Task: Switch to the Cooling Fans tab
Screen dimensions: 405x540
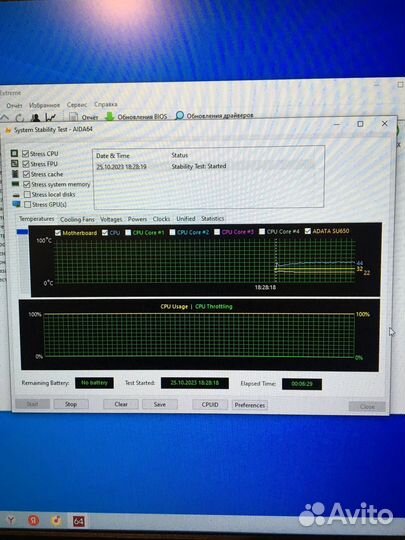Action: pyautogui.click(x=77, y=219)
